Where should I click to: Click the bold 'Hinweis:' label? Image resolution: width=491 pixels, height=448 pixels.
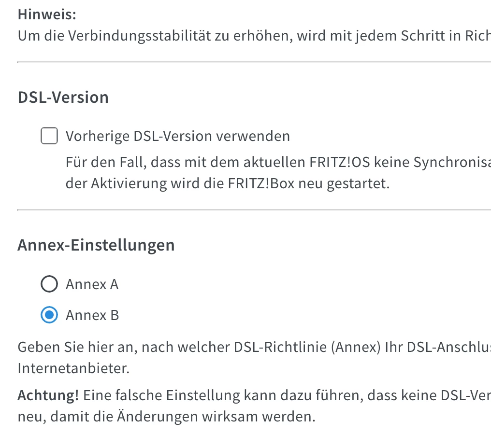click(x=47, y=14)
